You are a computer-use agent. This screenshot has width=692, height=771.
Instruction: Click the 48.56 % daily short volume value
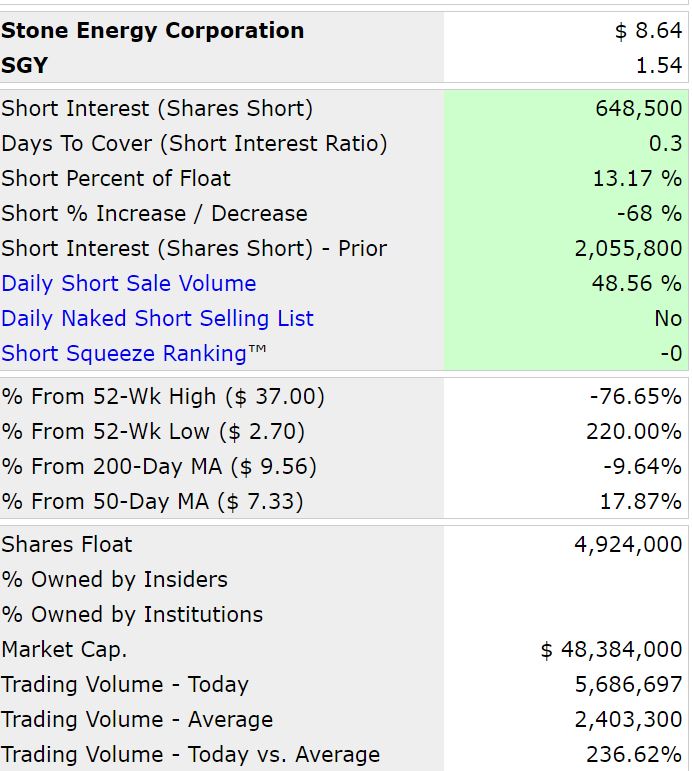[x=637, y=284]
